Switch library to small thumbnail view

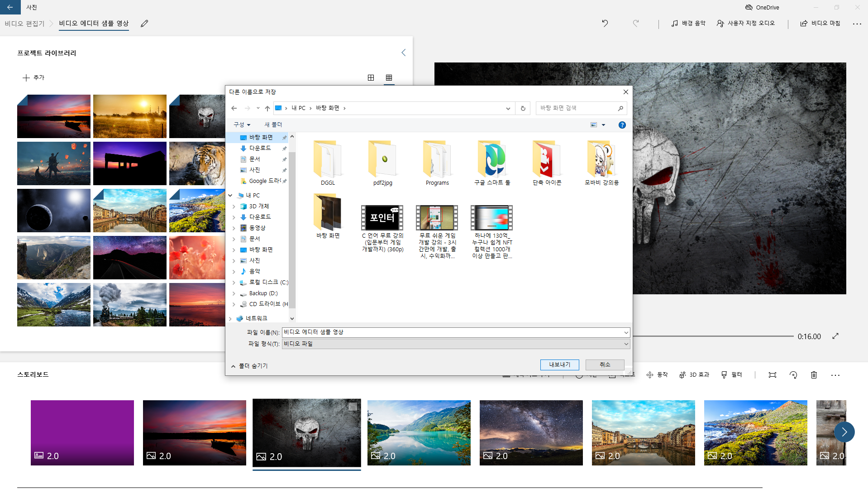(x=389, y=77)
